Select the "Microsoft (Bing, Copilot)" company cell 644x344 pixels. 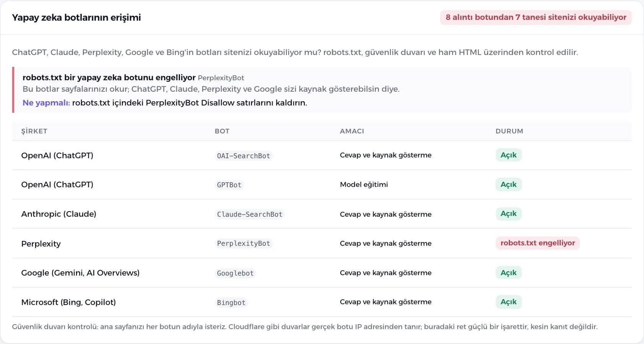click(69, 302)
